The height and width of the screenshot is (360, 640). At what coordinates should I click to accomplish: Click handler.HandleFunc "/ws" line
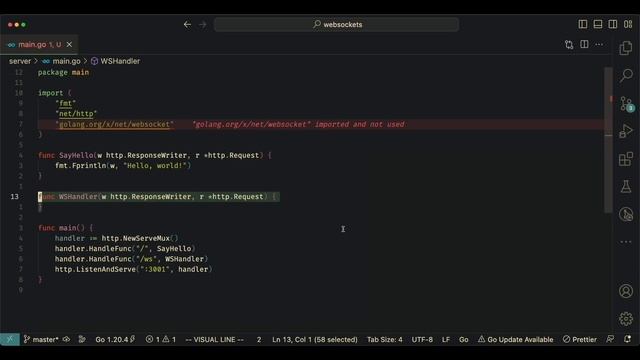[x=131, y=259]
